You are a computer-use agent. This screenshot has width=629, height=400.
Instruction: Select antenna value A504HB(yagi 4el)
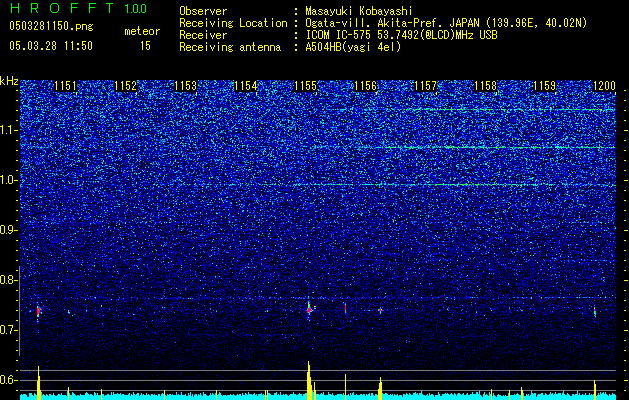click(x=353, y=47)
